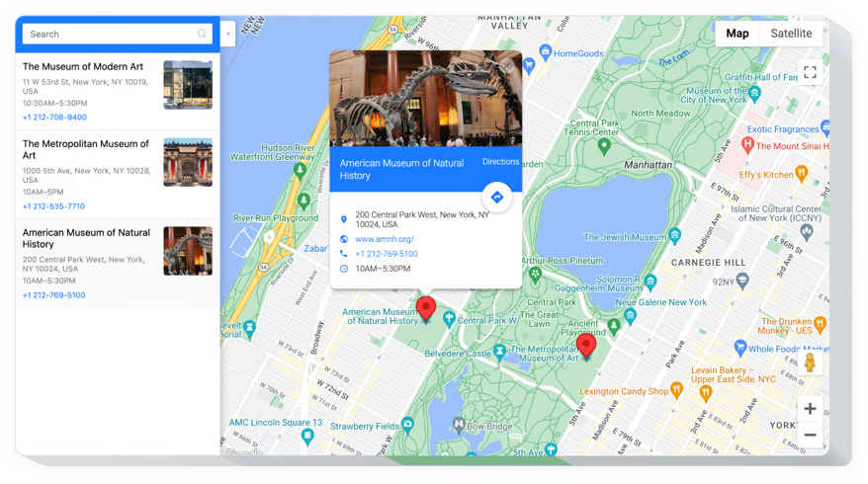This screenshot has height=484, width=868.
Task: Click Museum of the City of New York marker
Action: point(754,94)
